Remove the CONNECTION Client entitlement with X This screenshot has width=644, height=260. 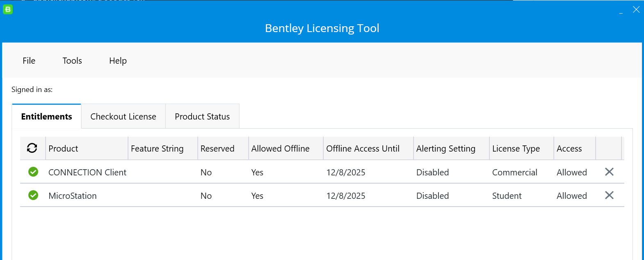click(609, 172)
